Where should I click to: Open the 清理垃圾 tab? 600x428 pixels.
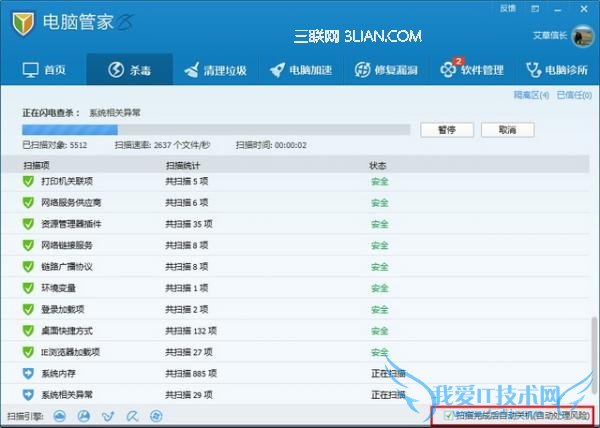215,70
